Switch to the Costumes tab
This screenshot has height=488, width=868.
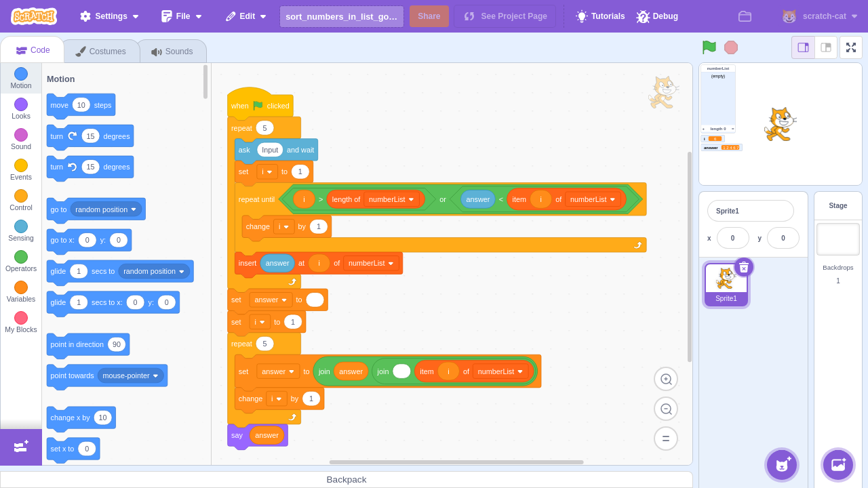pos(101,52)
